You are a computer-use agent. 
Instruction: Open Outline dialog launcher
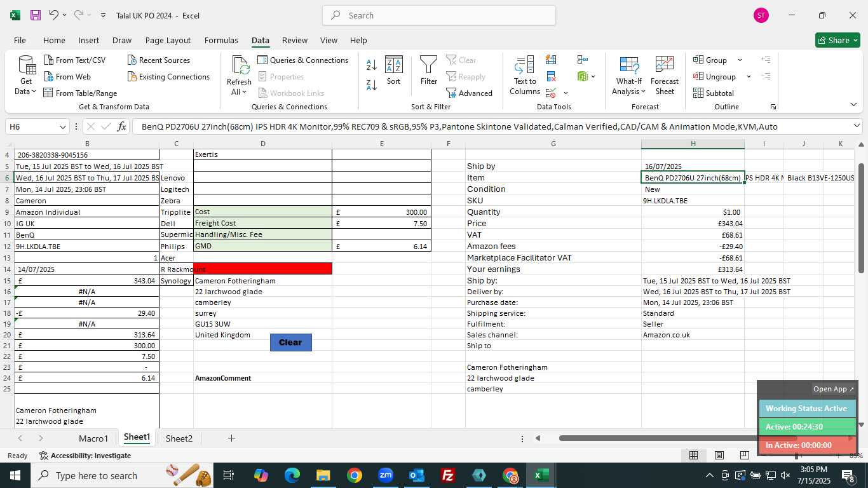tap(773, 107)
